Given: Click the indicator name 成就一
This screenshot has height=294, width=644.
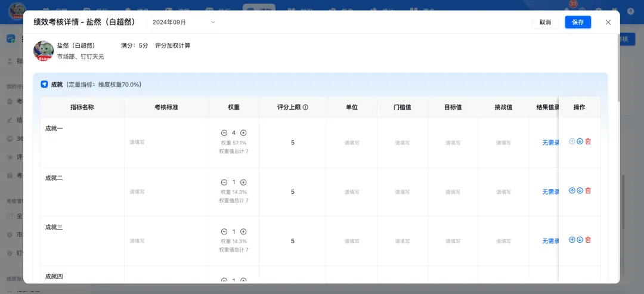Looking at the screenshot, I should (54, 128).
